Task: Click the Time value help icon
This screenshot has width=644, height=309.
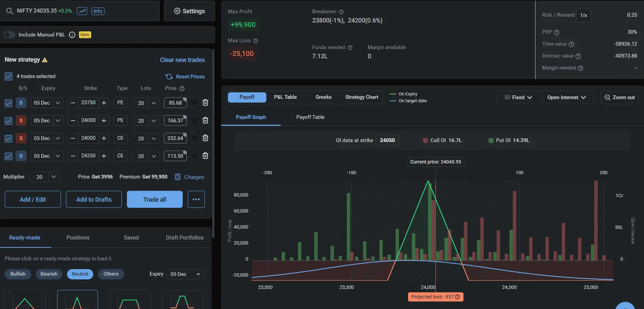Action: (x=571, y=44)
